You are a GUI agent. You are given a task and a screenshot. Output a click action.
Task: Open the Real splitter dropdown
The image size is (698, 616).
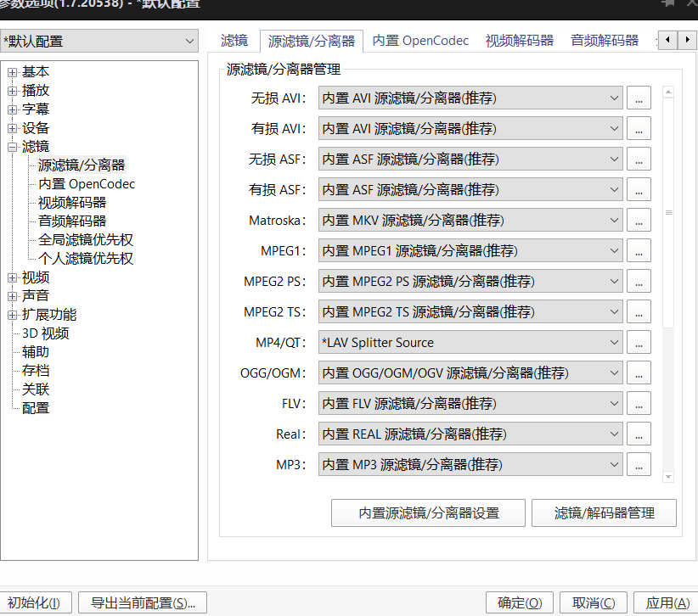(470, 434)
